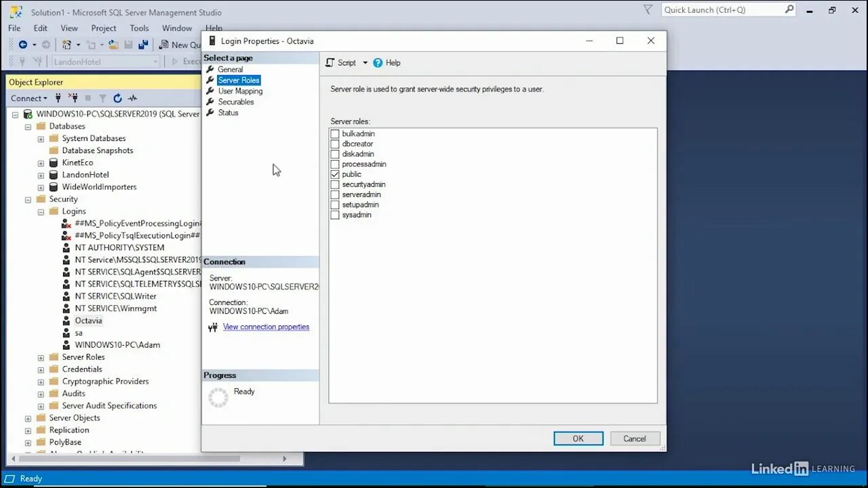This screenshot has width=868, height=488.
Task: Open the Activity Monitor icon
Action: click(x=132, y=98)
